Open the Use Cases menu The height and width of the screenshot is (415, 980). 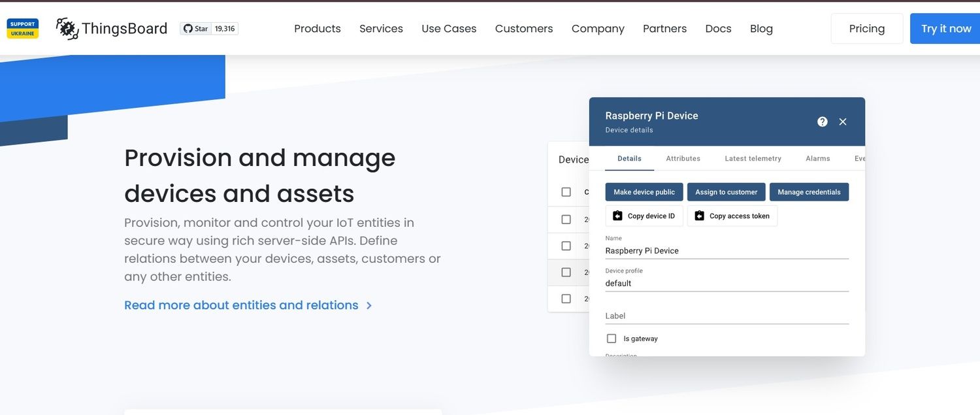tap(449, 29)
